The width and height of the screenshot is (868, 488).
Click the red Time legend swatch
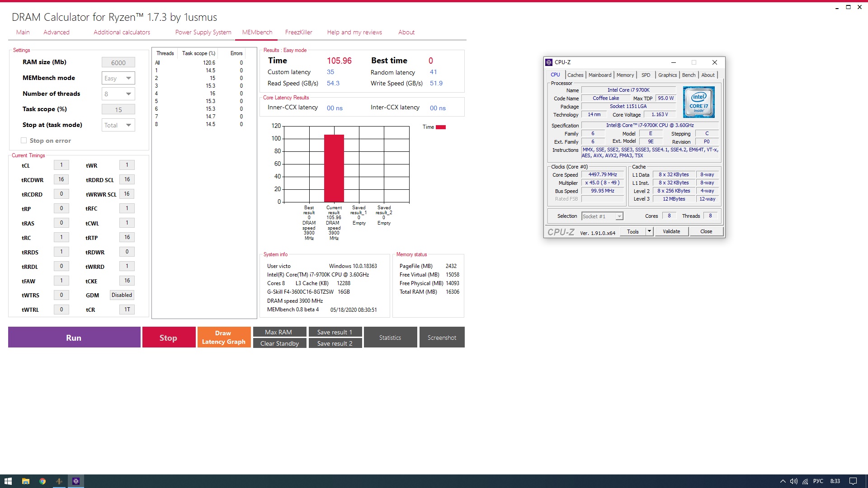[440, 127]
